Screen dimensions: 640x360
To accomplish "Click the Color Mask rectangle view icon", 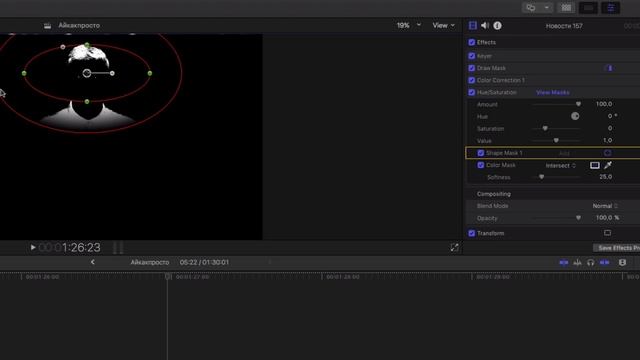I will tap(595, 165).
